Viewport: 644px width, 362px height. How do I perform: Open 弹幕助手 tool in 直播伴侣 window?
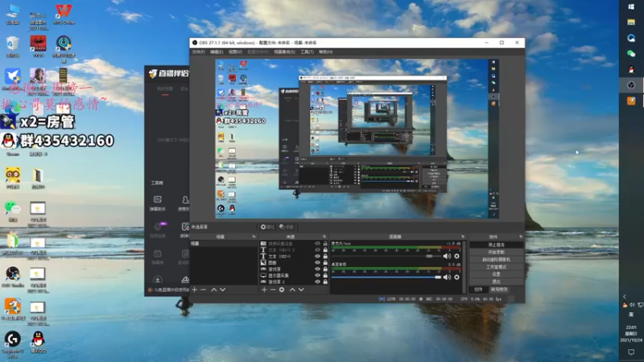pos(157,204)
